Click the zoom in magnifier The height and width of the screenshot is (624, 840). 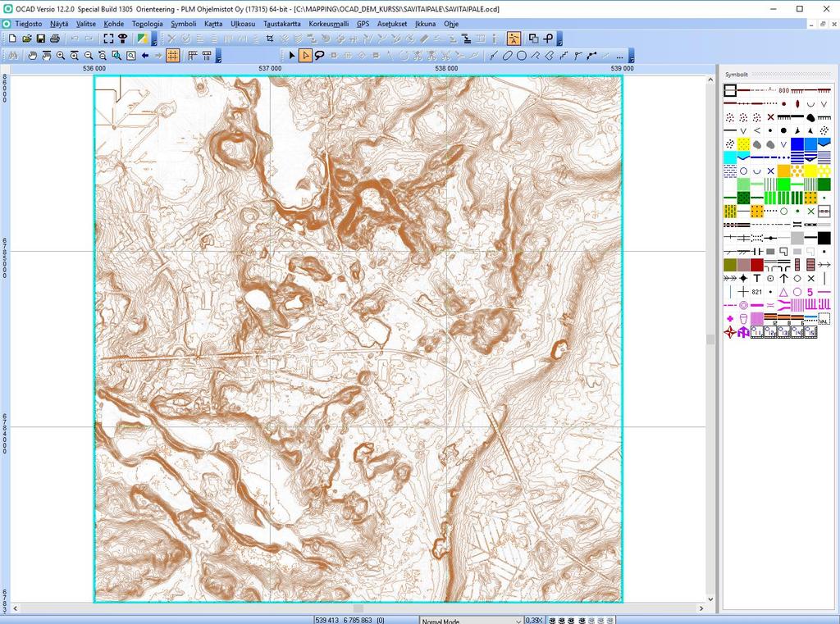click(61, 55)
